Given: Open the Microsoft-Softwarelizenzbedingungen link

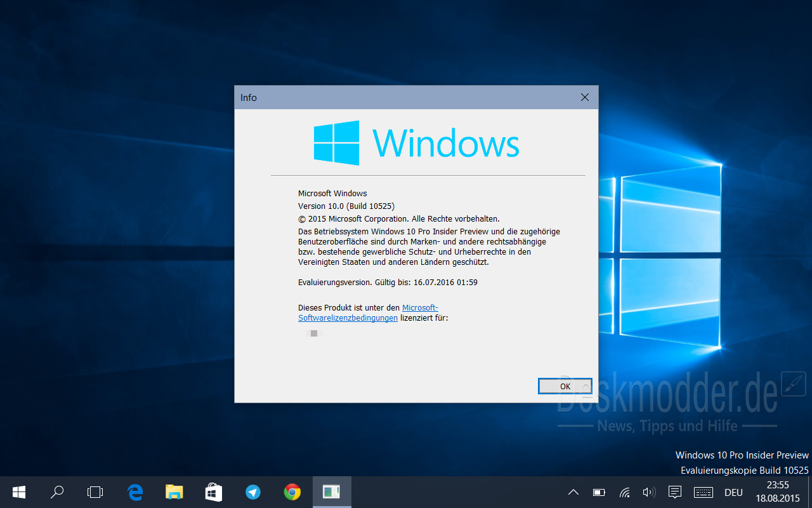Looking at the screenshot, I should [x=368, y=313].
